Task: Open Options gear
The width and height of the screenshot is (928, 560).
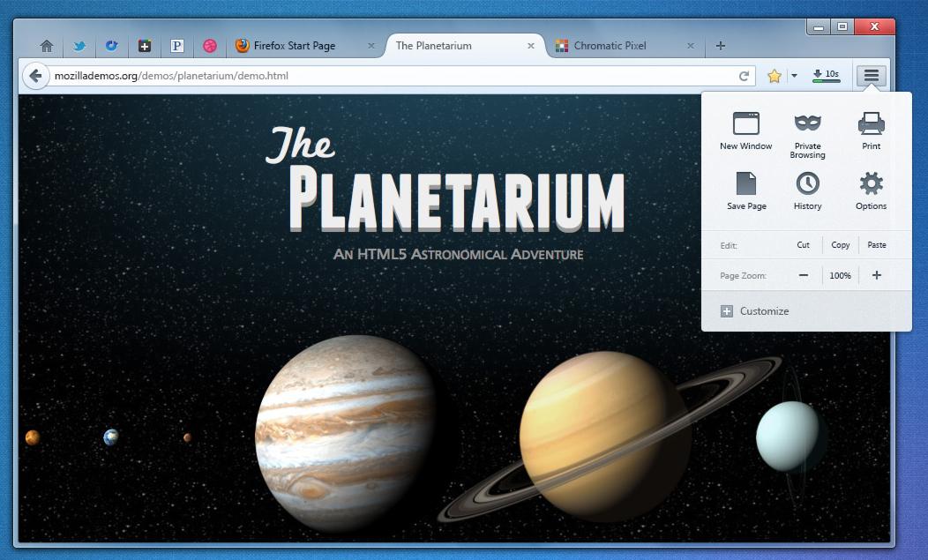Action: coord(872,191)
